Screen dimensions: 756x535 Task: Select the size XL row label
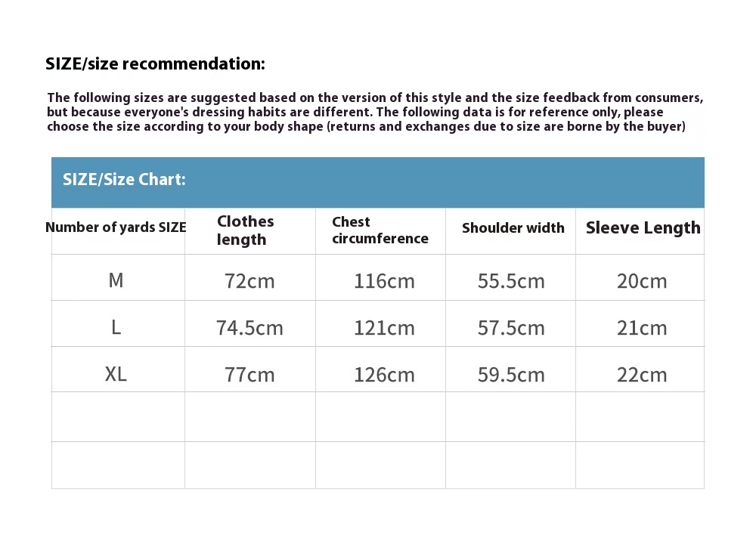tap(116, 374)
